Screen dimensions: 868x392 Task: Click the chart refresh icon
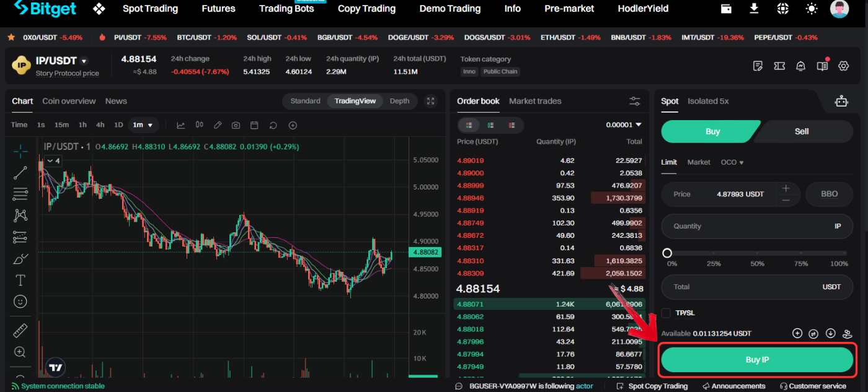273,125
